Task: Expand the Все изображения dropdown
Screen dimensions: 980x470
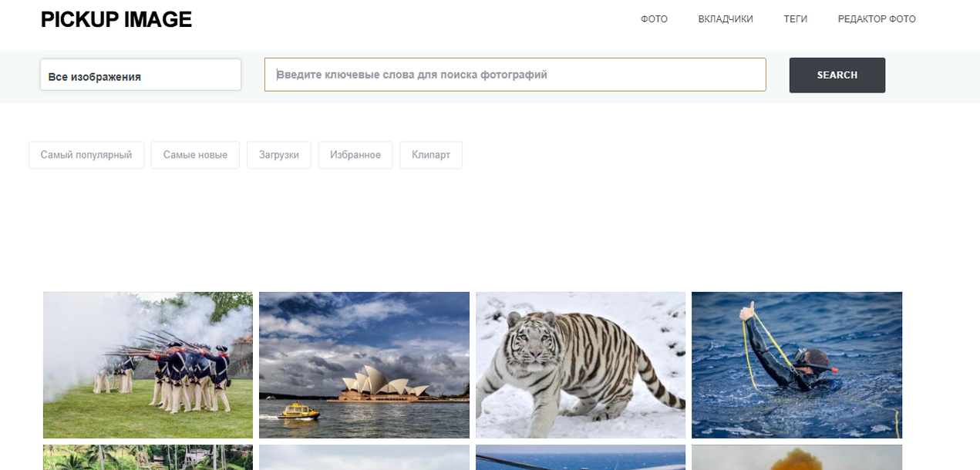Action: 140,76
